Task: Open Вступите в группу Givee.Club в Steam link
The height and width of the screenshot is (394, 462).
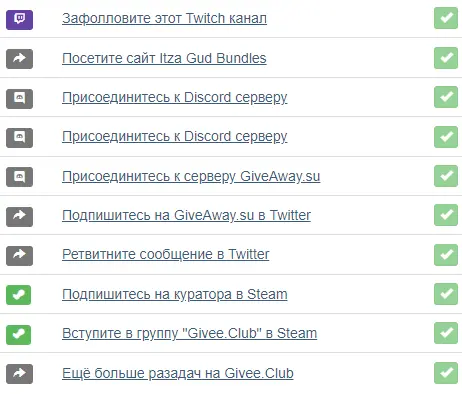Action: coord(189,333)
